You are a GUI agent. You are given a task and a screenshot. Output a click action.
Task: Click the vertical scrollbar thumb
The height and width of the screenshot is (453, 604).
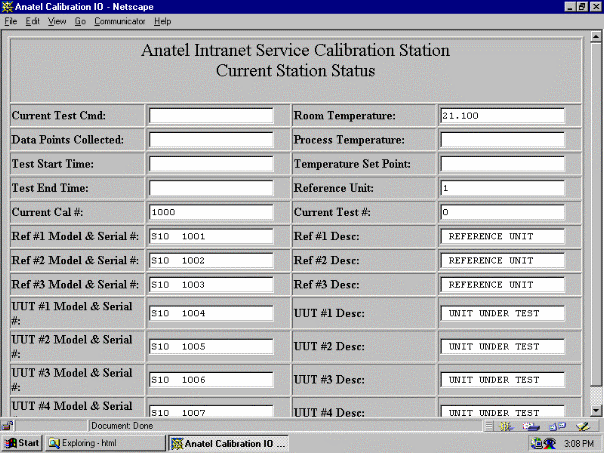point(596,213)
